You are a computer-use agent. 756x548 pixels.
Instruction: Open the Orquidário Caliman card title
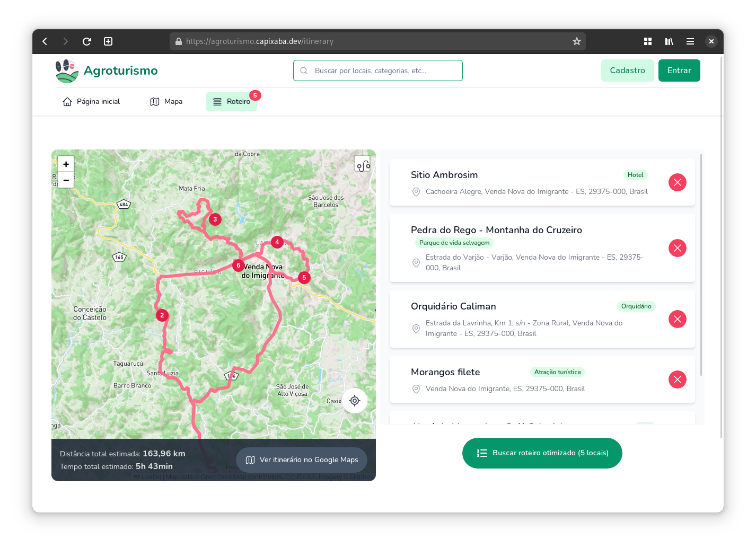[453, 306]
